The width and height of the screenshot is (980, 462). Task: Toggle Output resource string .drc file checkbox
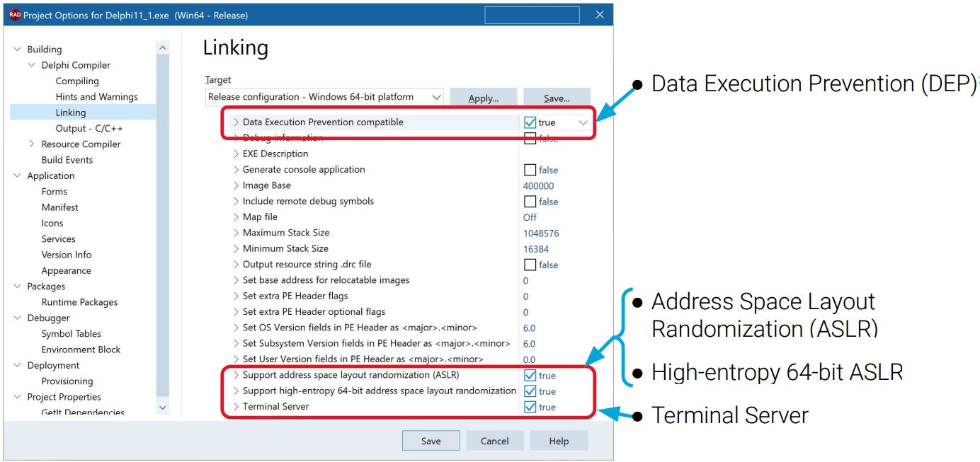tap(530, 265)
